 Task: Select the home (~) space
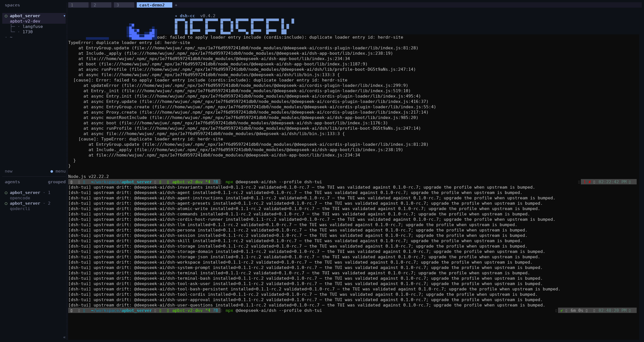[11, 37]
